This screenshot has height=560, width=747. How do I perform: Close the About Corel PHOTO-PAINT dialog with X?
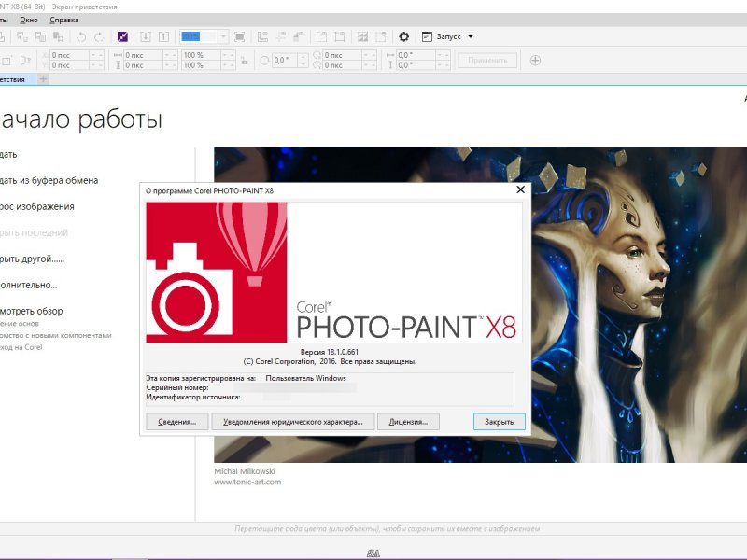521,190
